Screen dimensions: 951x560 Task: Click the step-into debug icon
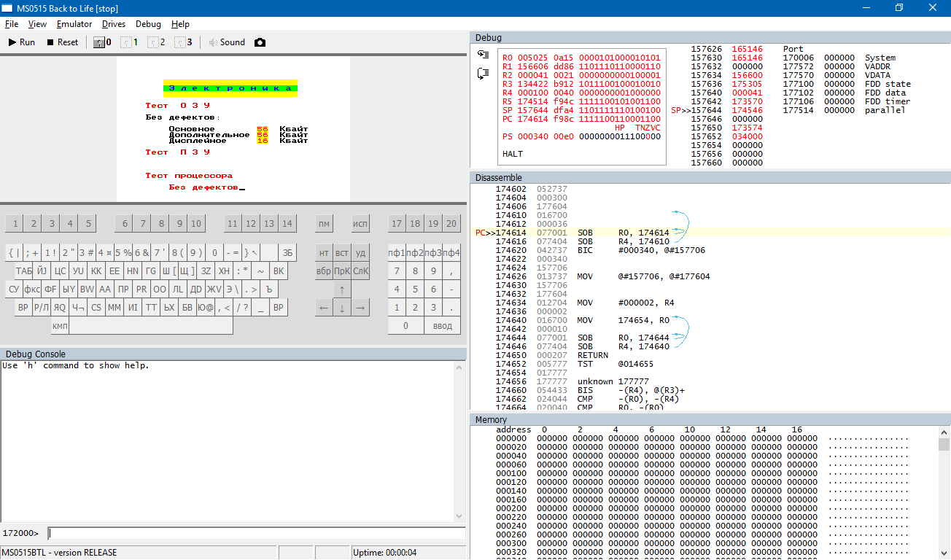(483, 55)
